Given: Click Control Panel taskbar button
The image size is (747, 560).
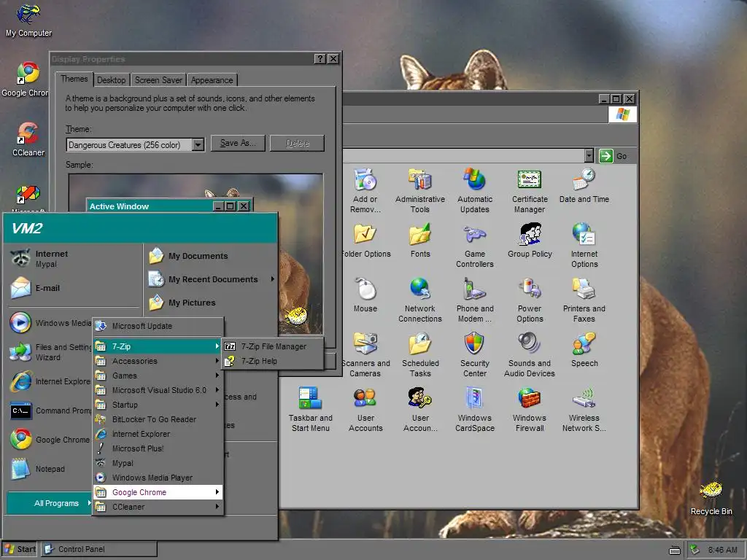Looking at the screenshot, I should click(98, 549).
